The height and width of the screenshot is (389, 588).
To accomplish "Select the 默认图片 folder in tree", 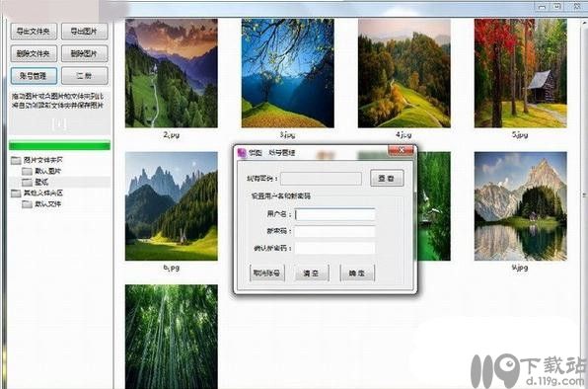I will [48, 171].
